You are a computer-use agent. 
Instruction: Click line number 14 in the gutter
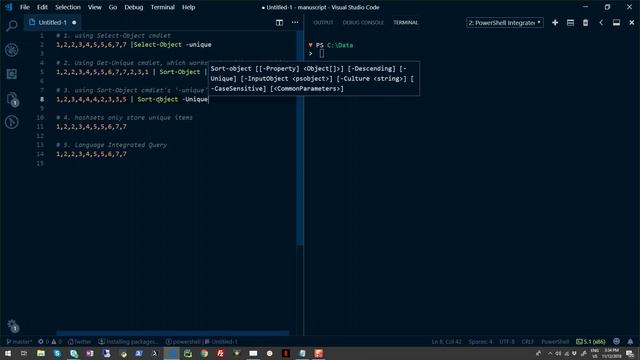pyautogui.click(x=40, y=154)
